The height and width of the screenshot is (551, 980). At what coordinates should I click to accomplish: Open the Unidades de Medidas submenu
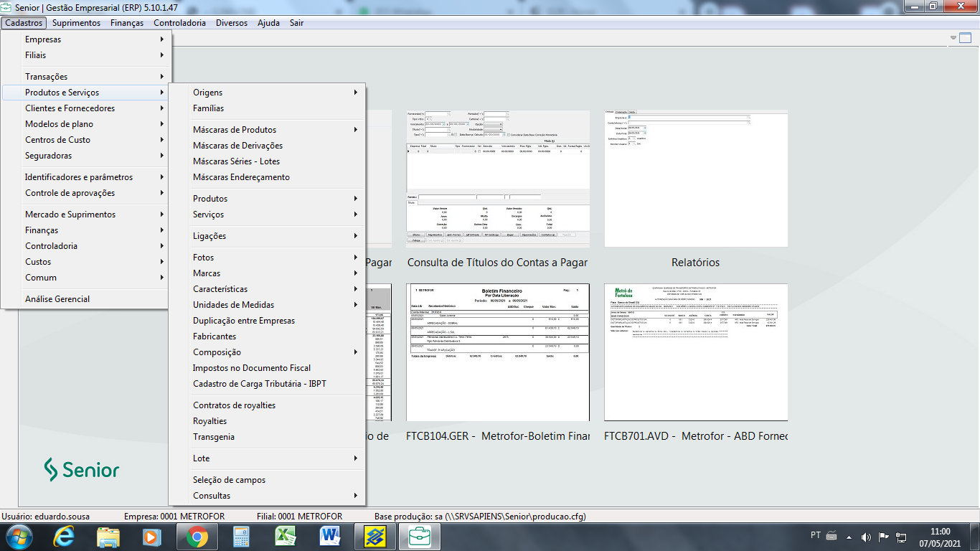click(267, 305)
